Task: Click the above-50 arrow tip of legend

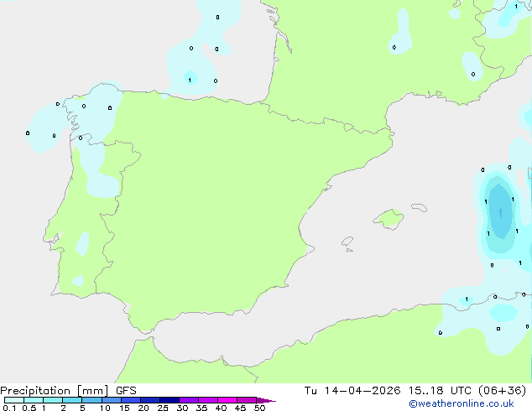Action: coord(266,400)
